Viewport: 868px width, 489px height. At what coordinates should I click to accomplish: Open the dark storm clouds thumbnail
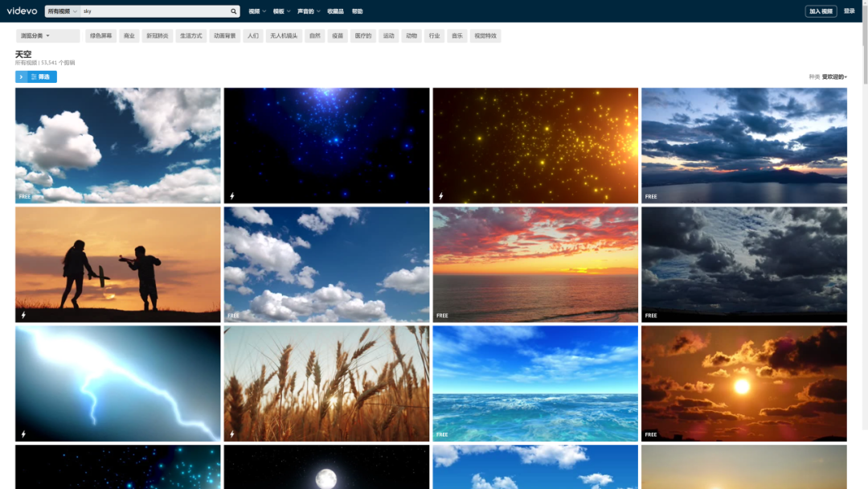point(744,265)
